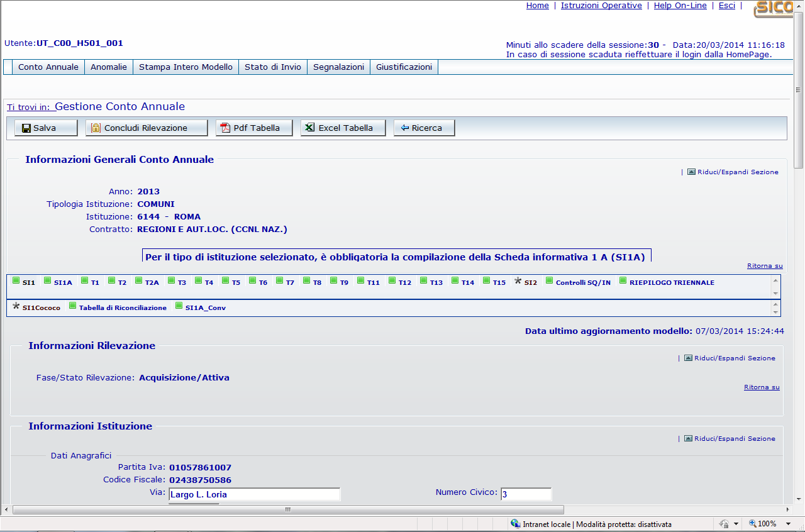The height and width of the screenshot is (532, 805).
Task: Click the green status icon beside T3
Action: 171,280
